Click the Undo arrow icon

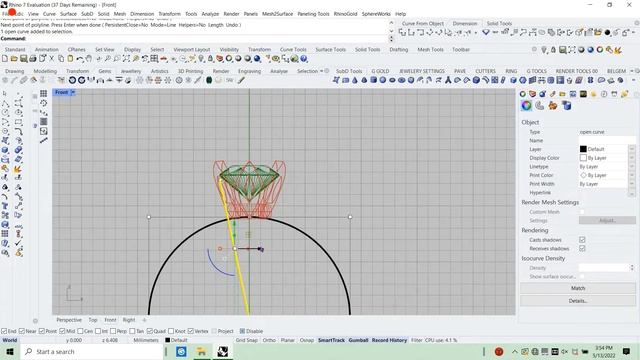[80, 59]
